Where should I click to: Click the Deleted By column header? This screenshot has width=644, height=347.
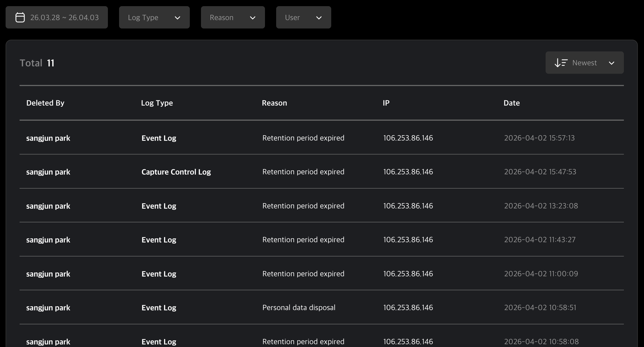click(x=46, y=103)
